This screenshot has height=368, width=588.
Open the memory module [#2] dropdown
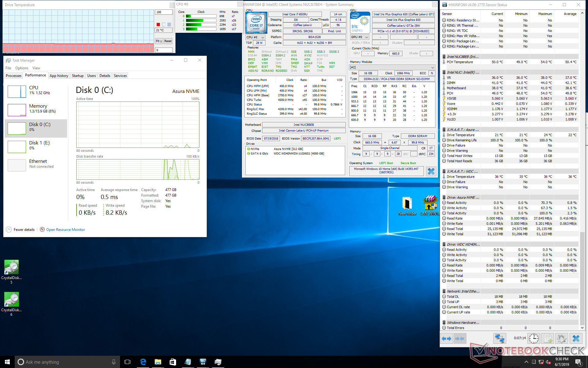click(x=392, y=67)
